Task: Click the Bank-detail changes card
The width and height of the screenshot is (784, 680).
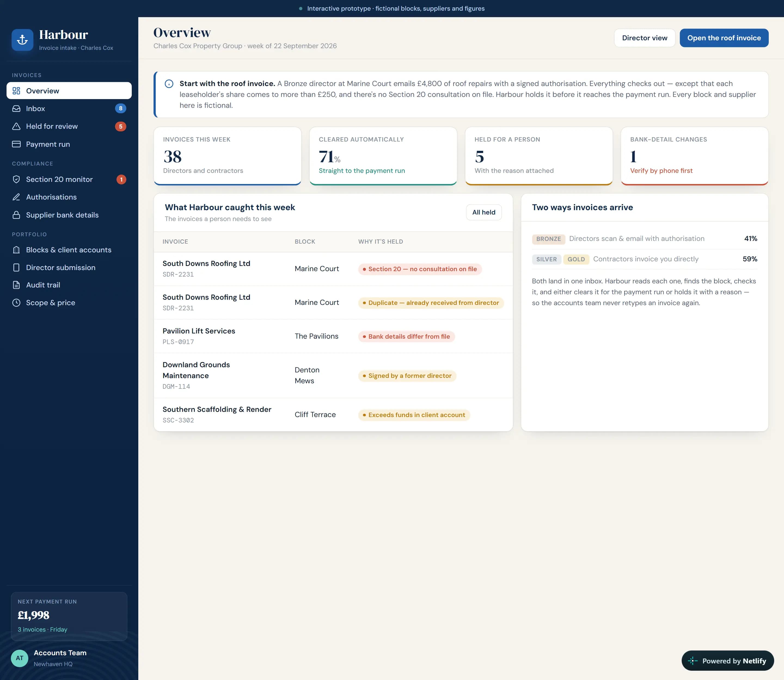Action: pos(694,156)
